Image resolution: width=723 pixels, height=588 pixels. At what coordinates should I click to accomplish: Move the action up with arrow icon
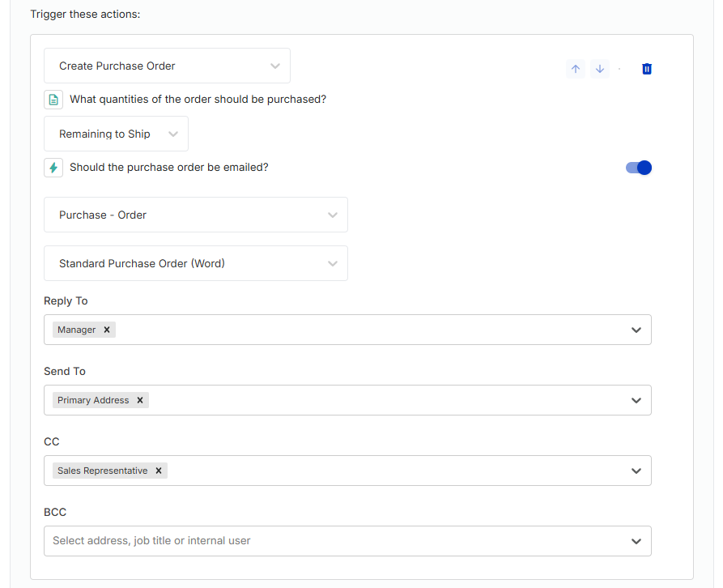click(x=576, y=69)
